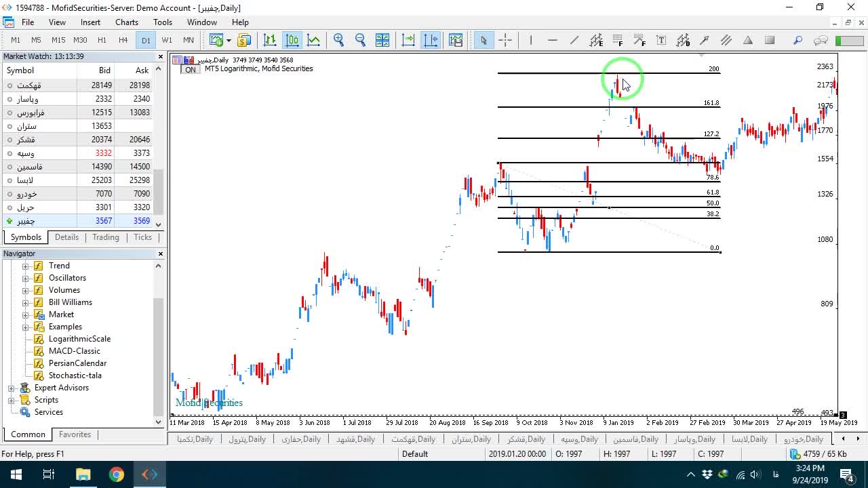The height and width of the screenshot is (488, 868).
Task: Open the new chart dropdown arrow
Action: pos(229,40)
